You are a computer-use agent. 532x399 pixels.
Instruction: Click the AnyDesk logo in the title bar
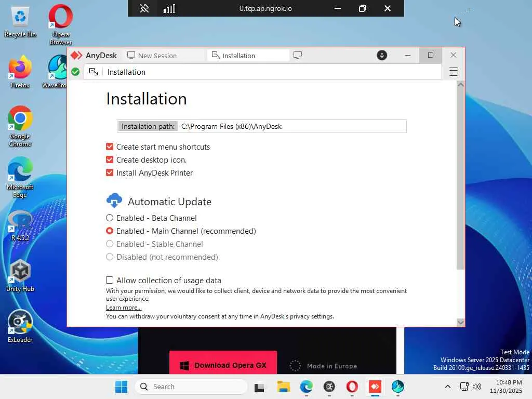[x=76, y=55]
